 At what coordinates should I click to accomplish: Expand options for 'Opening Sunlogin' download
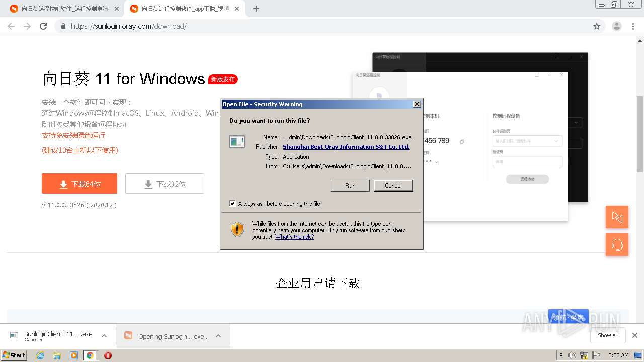coord(218,336)
